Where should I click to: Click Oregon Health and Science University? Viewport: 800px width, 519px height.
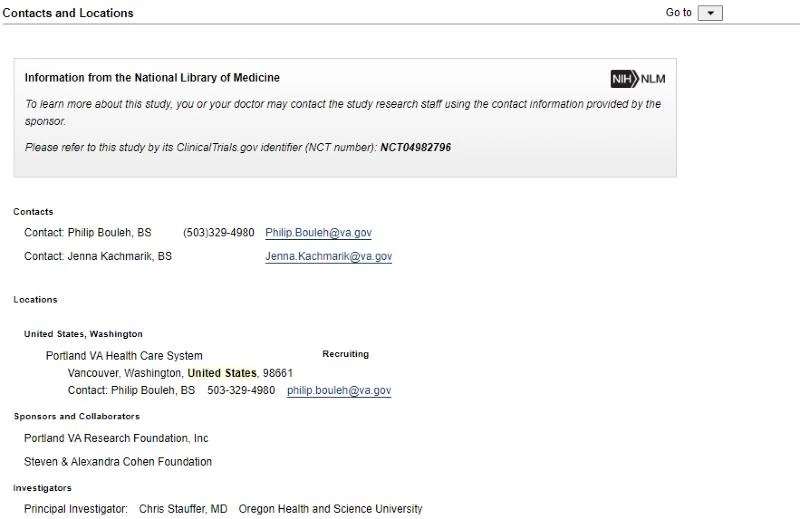331,509
